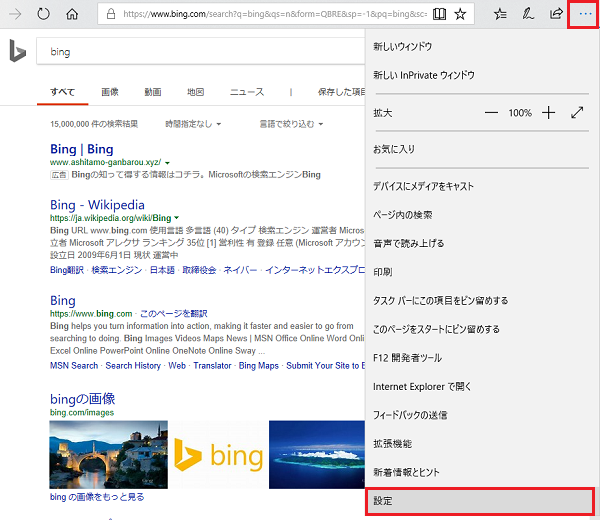This screenshot has height=520, width=600.
Task: Expand the 時間指定なし filter dropdown
Action: tap(193, 124)
